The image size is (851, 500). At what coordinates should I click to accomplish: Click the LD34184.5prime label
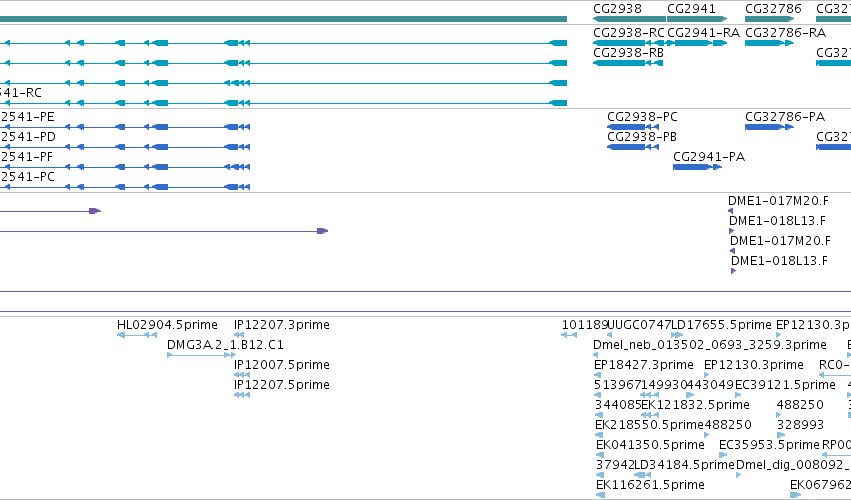[x=684, y=465]
